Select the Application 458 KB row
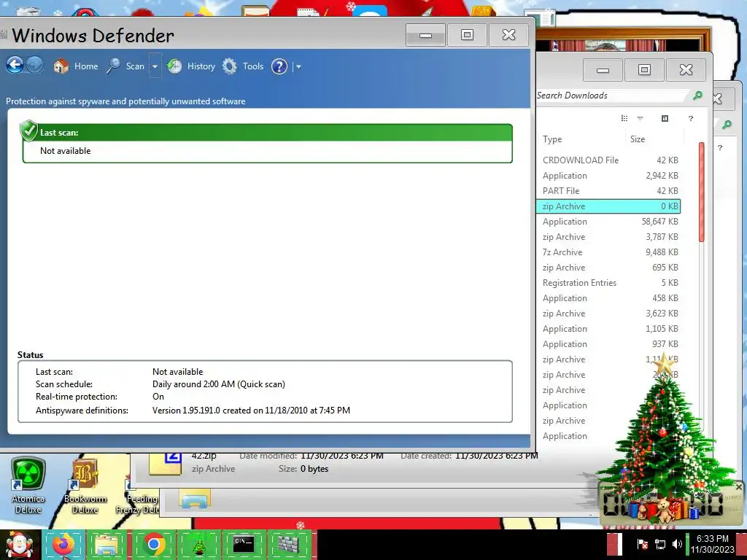747x560 pixels. click(x=609, y=298)
